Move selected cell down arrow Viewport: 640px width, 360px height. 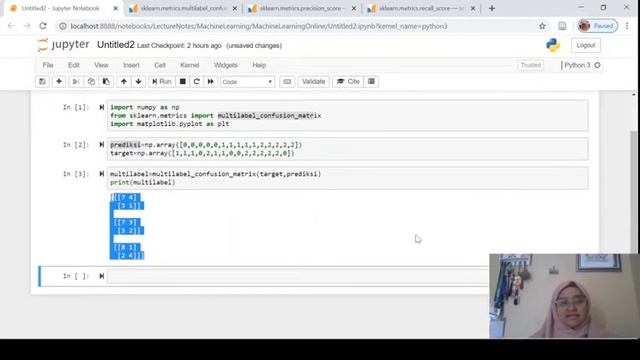click(139, 82)
